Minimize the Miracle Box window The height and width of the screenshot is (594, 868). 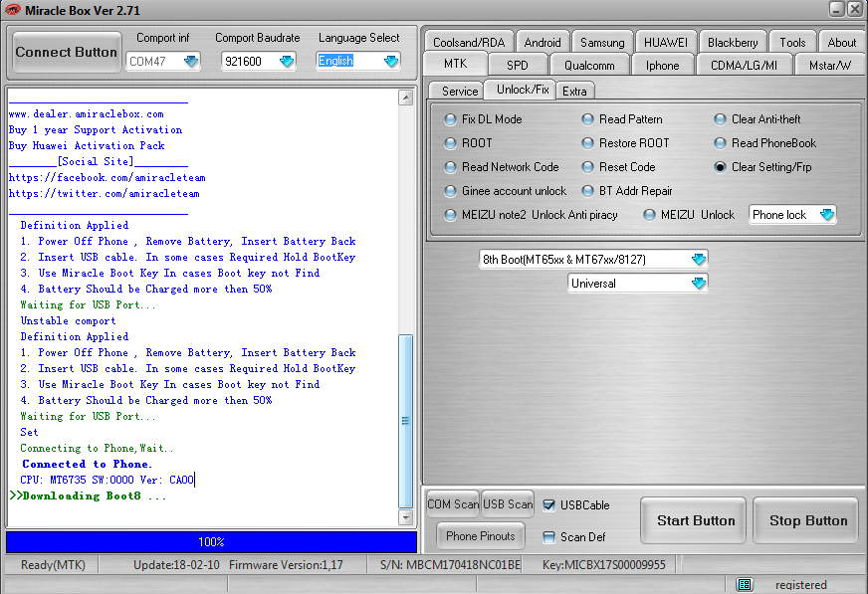click(836, 9)
